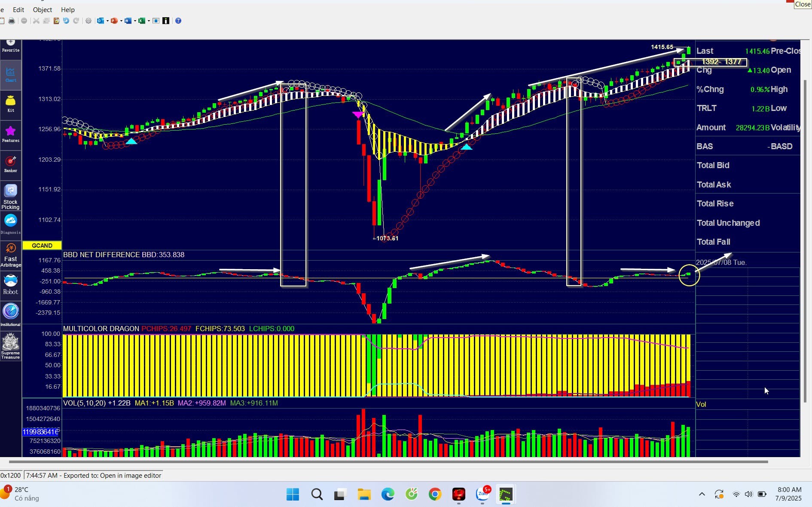Image resolution: width=812 pixels, height=507 pixels.
Task: Open the Object menu
Action: [x=43, y=9]
